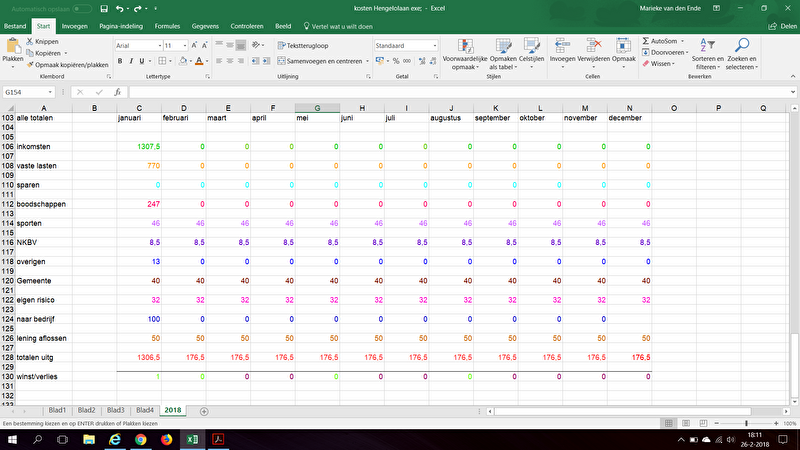
Task: Toggle middle vertical alignment
Action: [230, 45]
